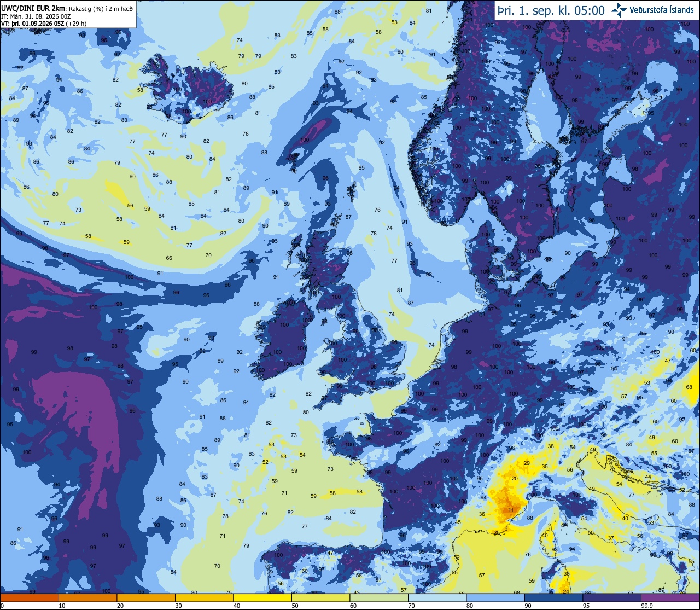The width and height of the screenshot is (700, 610).
Task: Select the pale yellow-green 50–60 legend swatch
Action: point(321,597)
